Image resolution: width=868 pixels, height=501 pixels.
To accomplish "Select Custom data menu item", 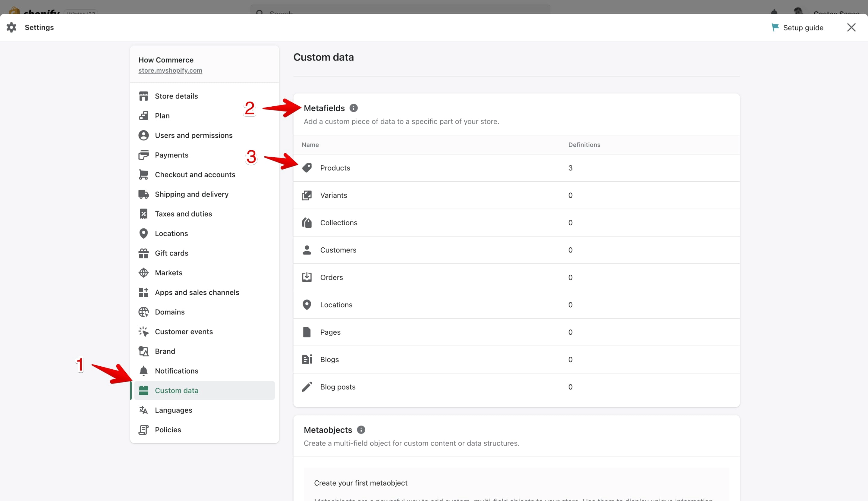I will 204,390.
